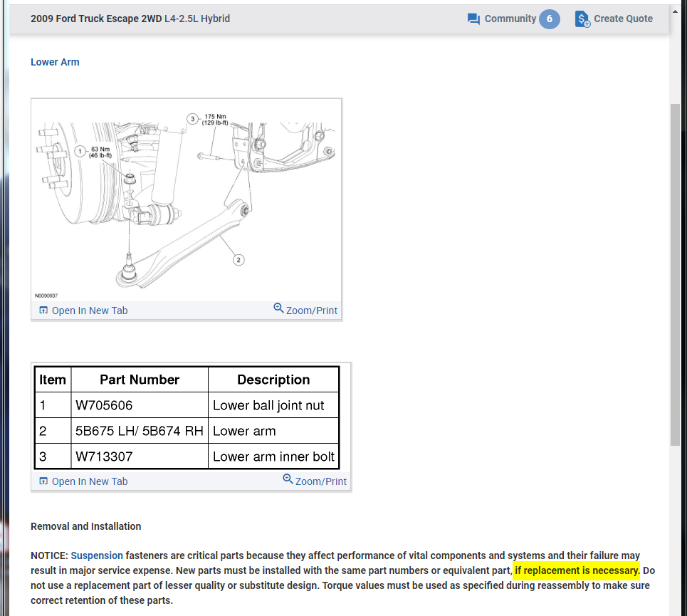
Task: Select Zoom/Print text under lower arm diagram
Action: point(312,310)
